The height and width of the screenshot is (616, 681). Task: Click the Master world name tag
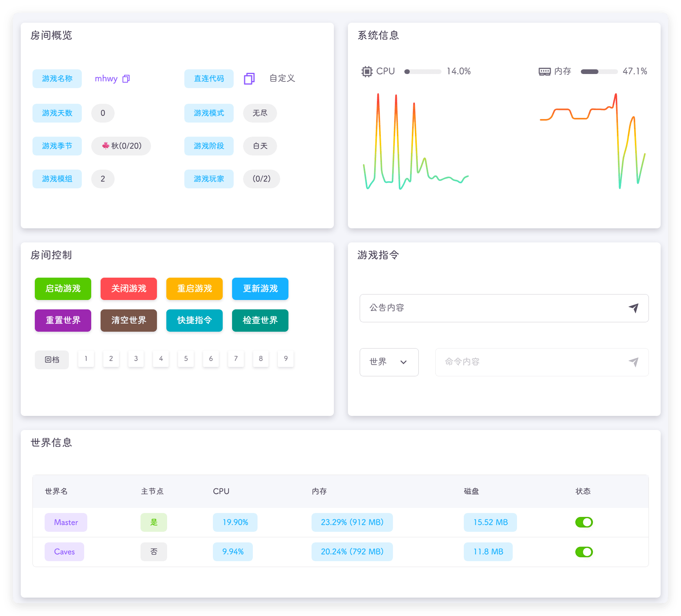click(66, 522)
